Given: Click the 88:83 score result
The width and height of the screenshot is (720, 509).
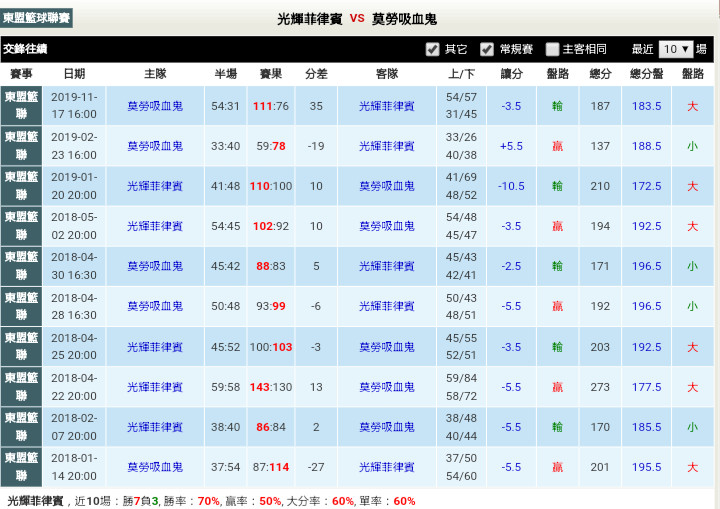Looking at the screenshot, I should (x=271, y=266).
